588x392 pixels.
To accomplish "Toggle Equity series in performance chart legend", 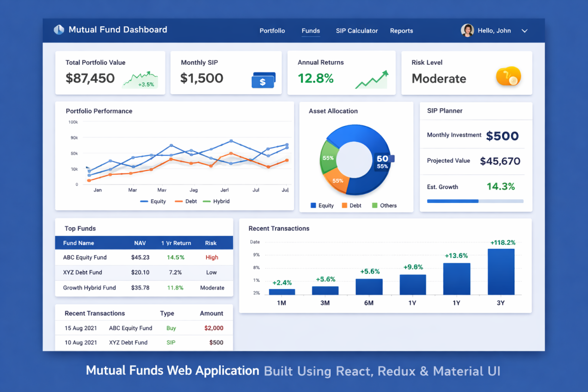I will click(153, 201).
